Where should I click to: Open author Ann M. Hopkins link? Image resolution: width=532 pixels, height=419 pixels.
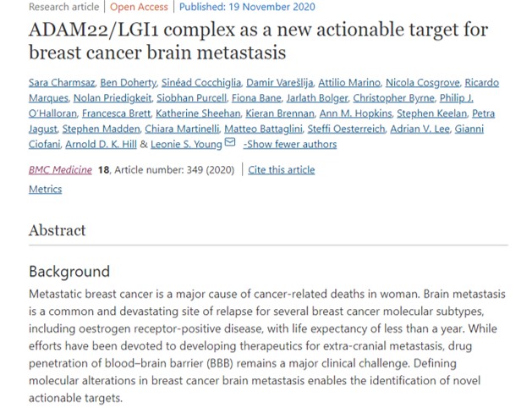(x=355, y=113)
